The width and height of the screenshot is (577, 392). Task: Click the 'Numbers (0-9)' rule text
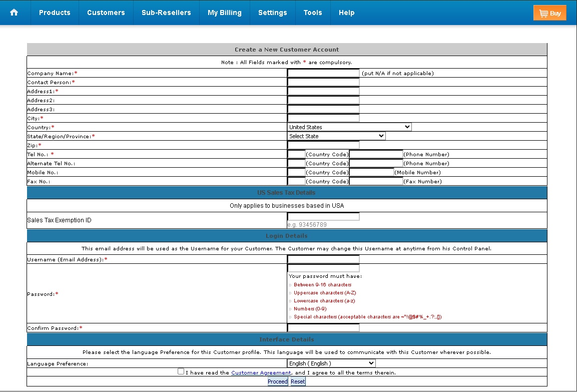pos(310,309)
